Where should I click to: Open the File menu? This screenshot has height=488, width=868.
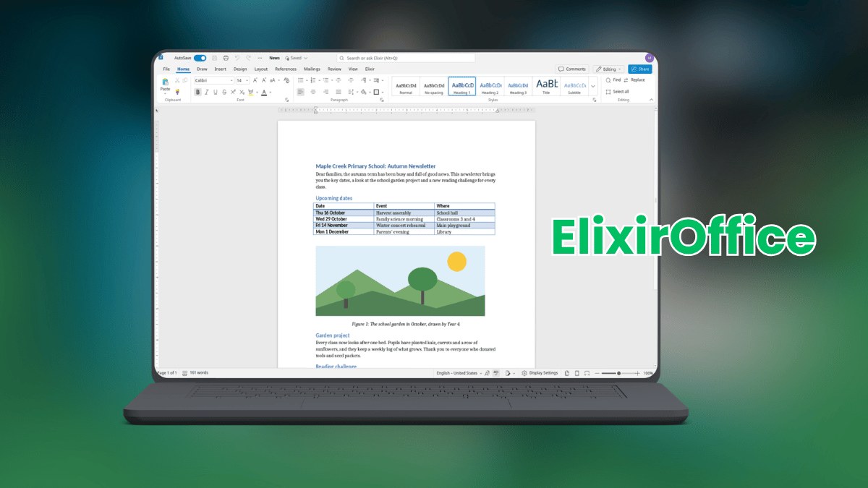click(x=166, y=69)
